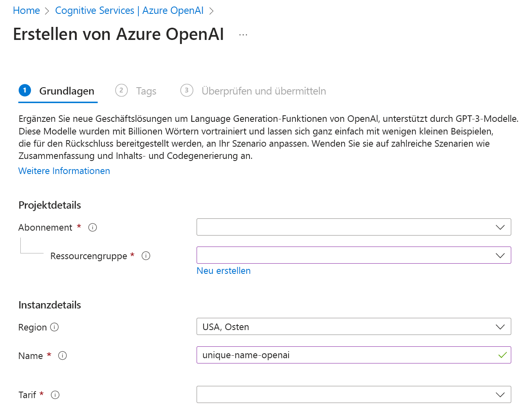
Task: Switch to the Grundlagen tab
Action: coord(58,91)
